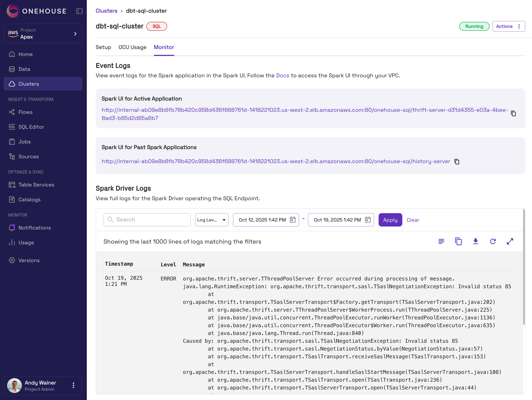Click the Clear filters link

click(x=413, y=220)
